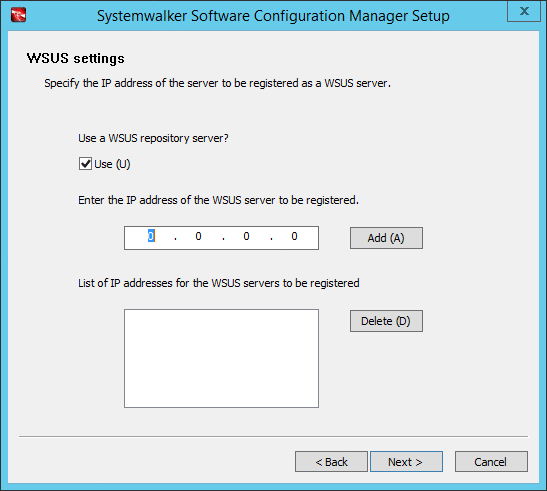547x491 pixels.
Task: Click 'List of IP addresses for the WSUS servers' label
Action: (219, 283)
